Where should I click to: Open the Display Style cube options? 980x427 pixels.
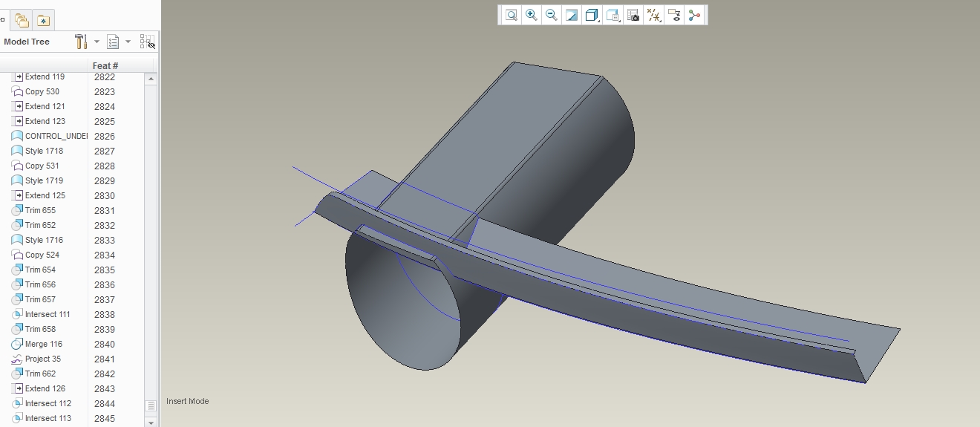(x=592, y=15)
